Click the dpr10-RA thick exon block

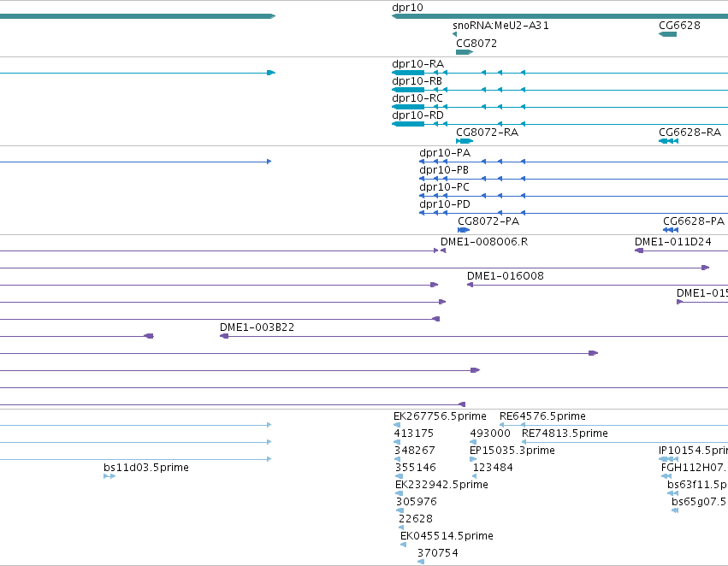point(408,73)
